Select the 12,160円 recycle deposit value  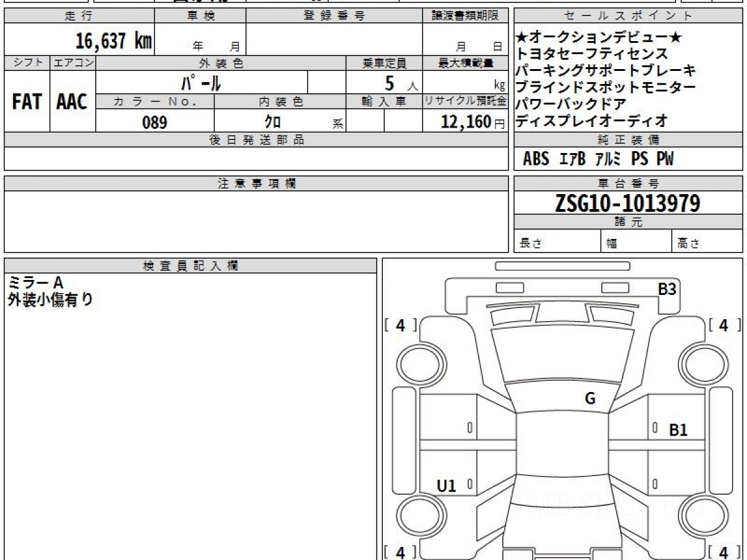[x=473, y=121]
